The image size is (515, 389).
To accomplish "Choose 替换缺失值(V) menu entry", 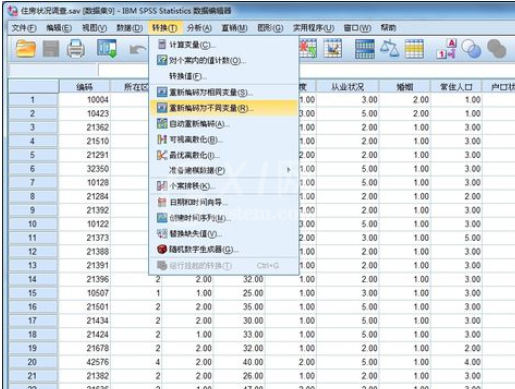I will (223, 234).
